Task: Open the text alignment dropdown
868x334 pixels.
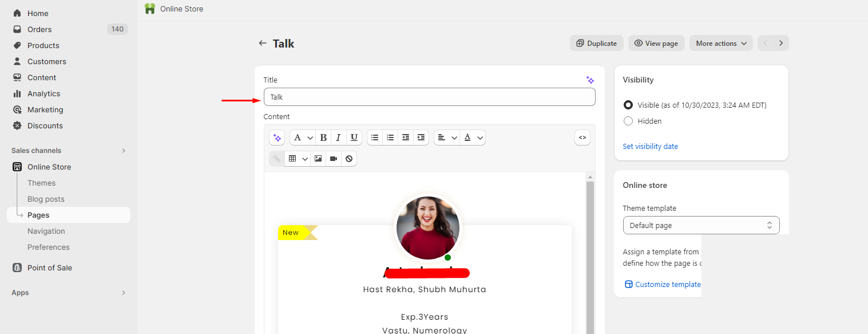Action: (x=447, y=137)
